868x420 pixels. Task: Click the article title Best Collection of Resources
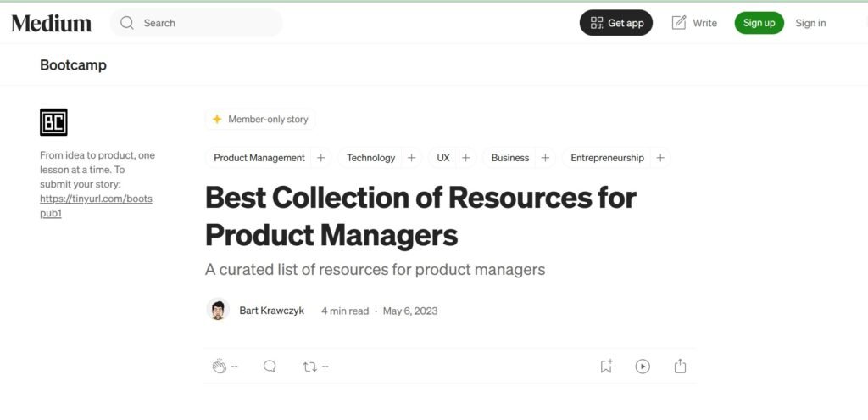pos(420,216)
